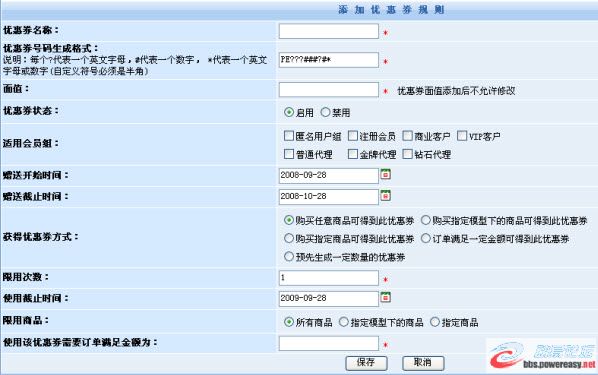Focus the 面值 input field
Image resolution: width=598 pixels, height=375 pixels.
(329, 90)
